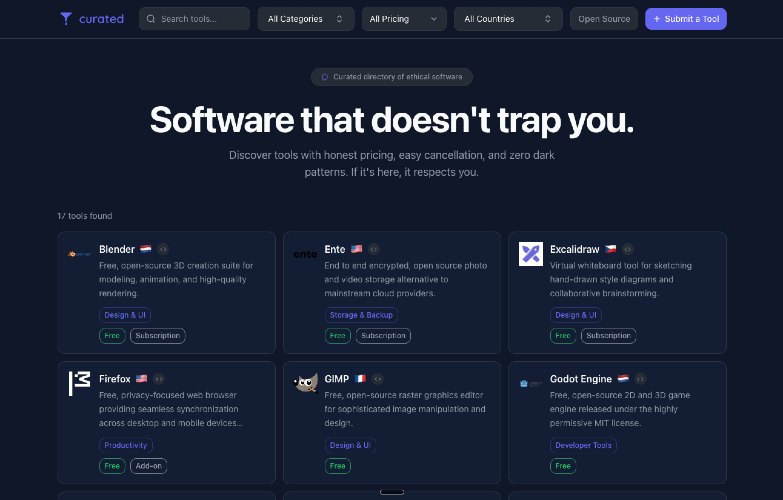Toggle the Open Source filter

pos(604,19)
